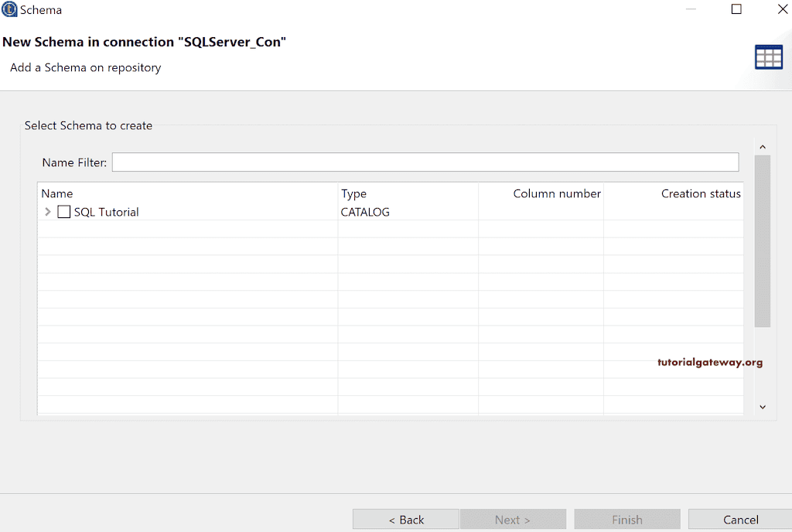Click inside the Name Filter text field
The height and width of the screenshot is (532, 792).
pyautogui.click(x=425, y=162)
